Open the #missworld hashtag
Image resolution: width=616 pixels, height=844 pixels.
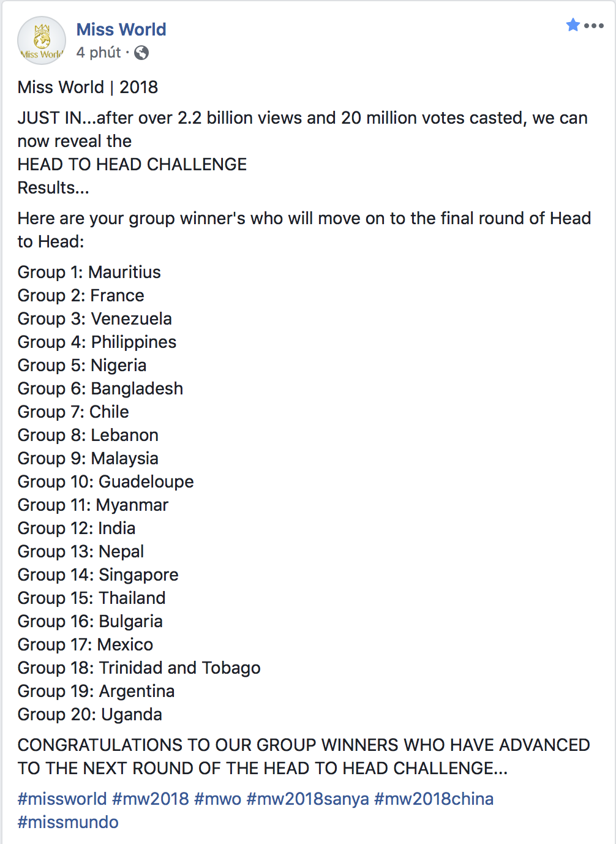[62, 799]
